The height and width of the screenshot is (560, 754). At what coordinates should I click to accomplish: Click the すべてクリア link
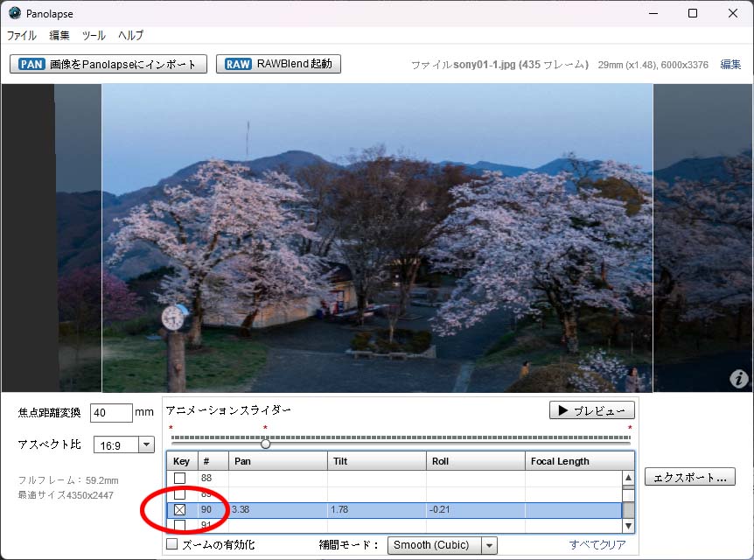pyautogui.click(x=597, y=545)
